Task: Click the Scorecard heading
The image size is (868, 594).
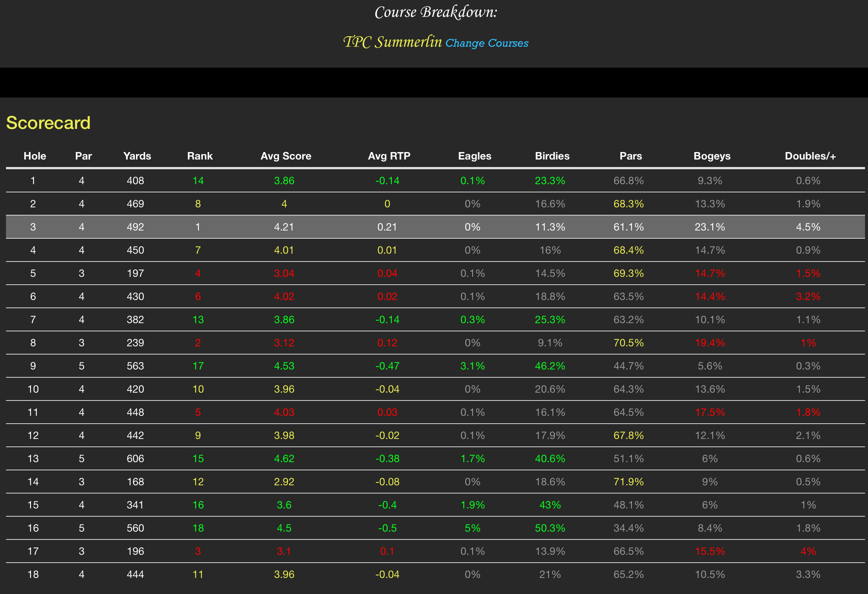Action: click(x=48, y=123)
